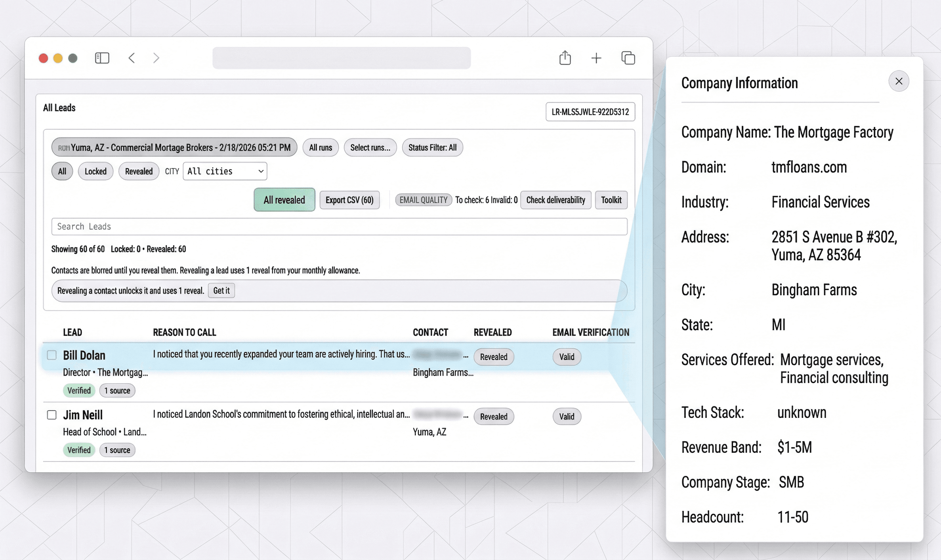This screenshot has height=560, width=941.
Task: Click the Get it button
Action: (x=221, y=290)
